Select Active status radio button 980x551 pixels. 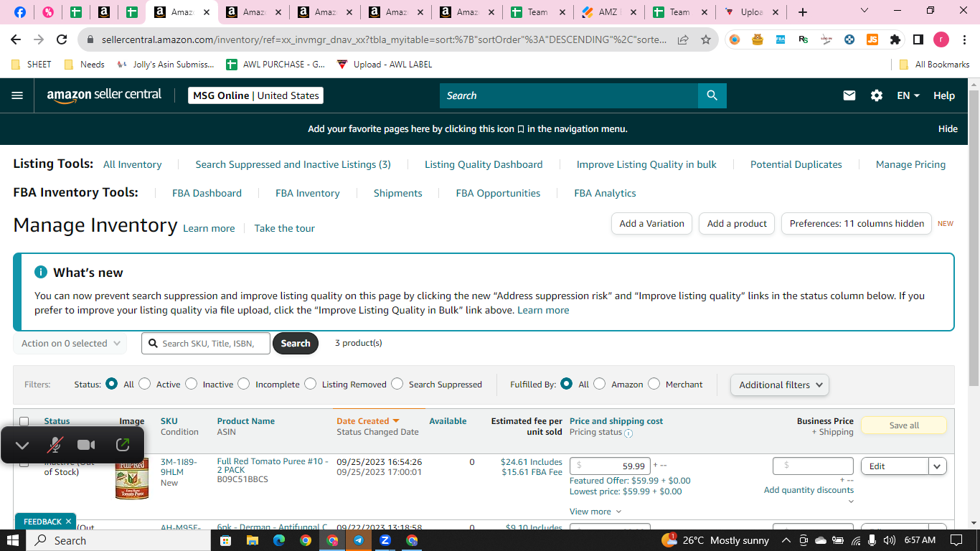point(145,384)
